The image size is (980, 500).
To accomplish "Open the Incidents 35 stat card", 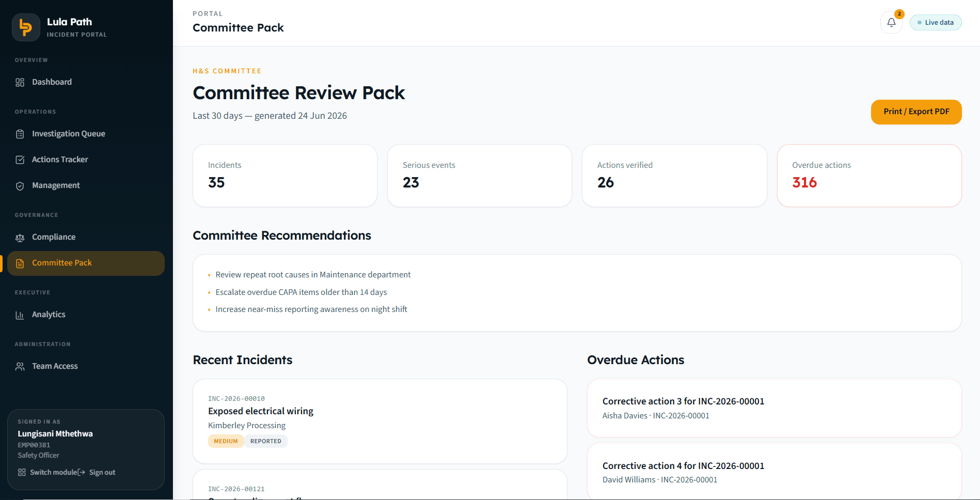I will tap(285, 176).
